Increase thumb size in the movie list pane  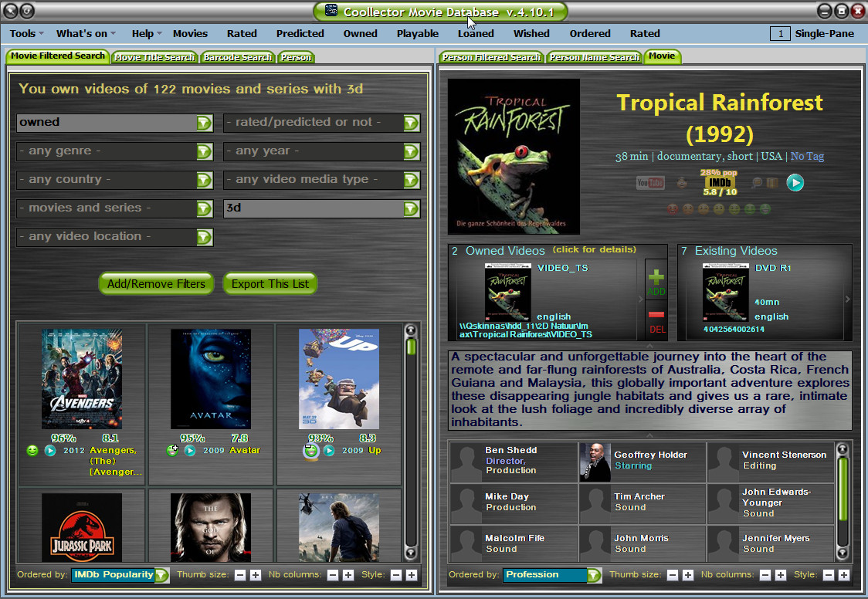[x=255, y=575]
